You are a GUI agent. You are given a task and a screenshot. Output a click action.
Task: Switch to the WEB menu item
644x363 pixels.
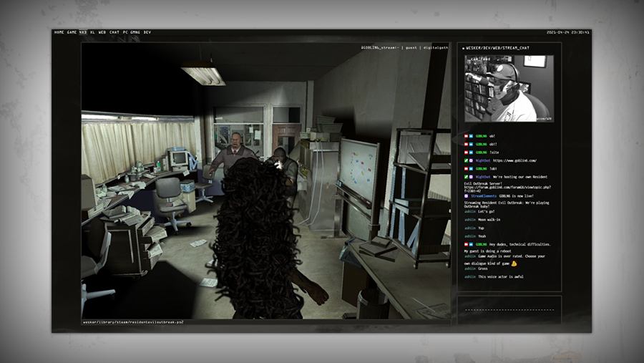coord(102,32)
